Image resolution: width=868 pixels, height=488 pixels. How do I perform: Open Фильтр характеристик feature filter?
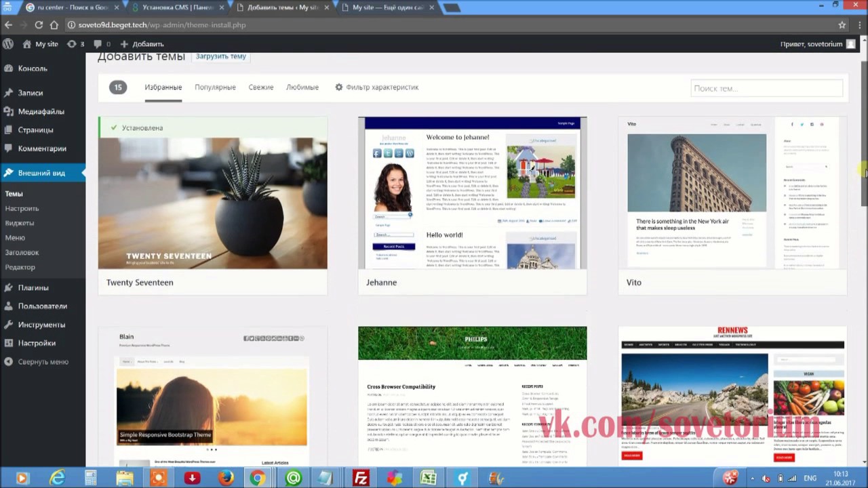[376, 87]
